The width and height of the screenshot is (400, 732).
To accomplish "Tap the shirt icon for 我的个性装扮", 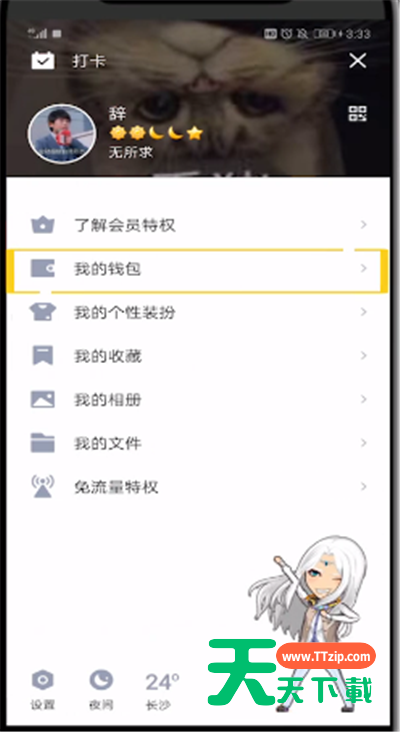I will pos(42,312).
